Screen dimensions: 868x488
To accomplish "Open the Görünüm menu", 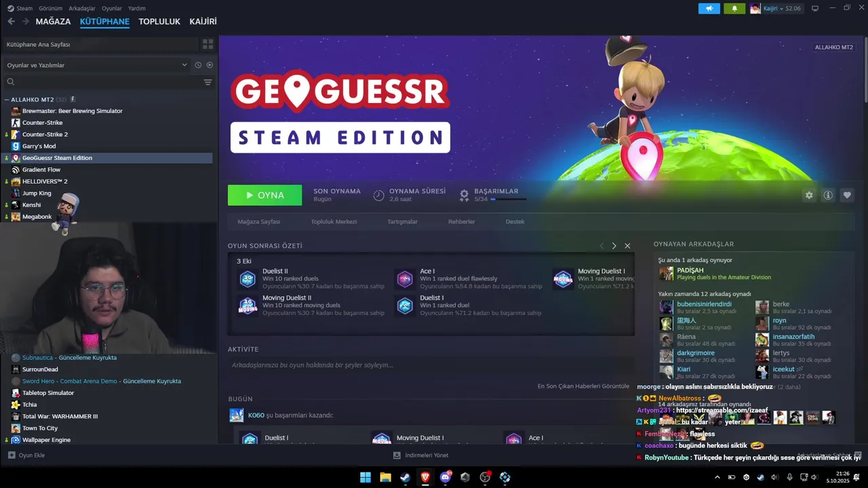I will (51, 8).
